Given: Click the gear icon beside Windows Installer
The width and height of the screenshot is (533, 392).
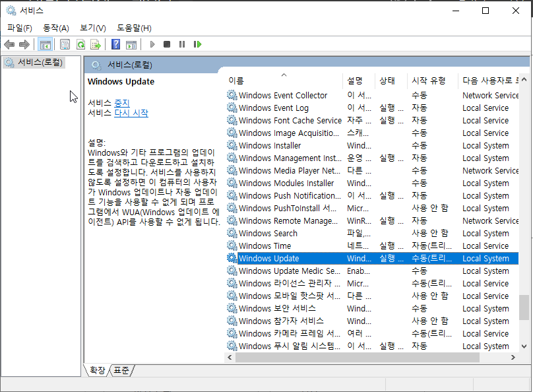Looking at the screenshot, I should [x=232, y=145].
